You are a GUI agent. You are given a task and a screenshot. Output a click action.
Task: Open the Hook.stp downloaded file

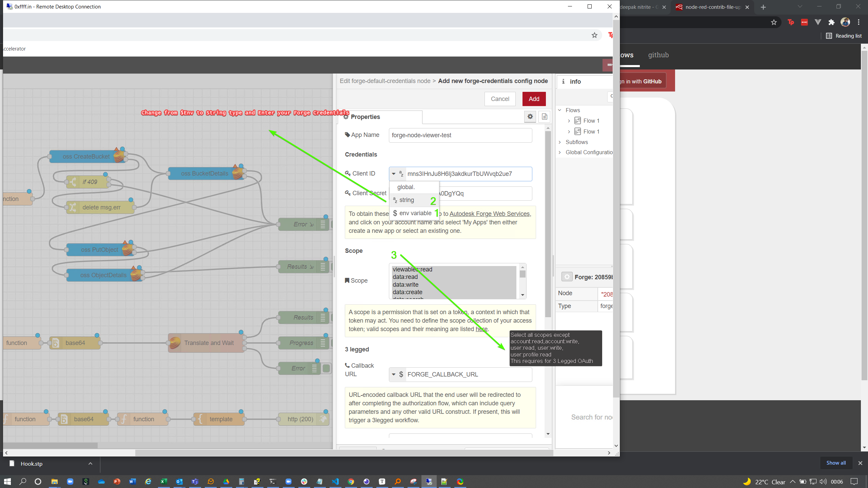31,464
